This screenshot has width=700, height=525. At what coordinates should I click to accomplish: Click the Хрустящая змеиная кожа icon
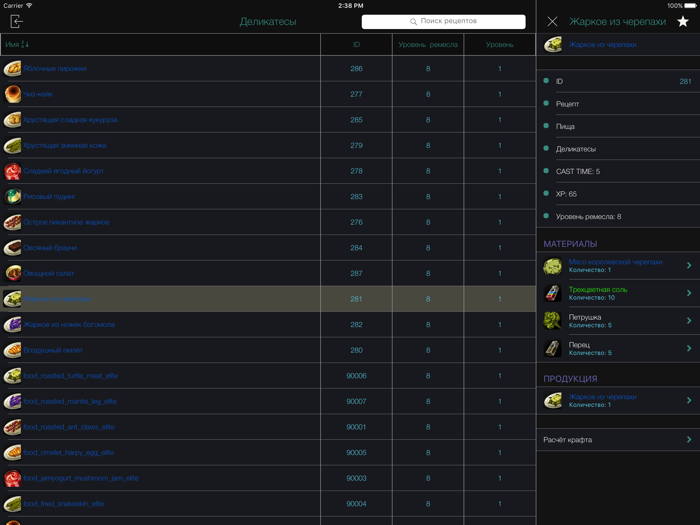12,146
